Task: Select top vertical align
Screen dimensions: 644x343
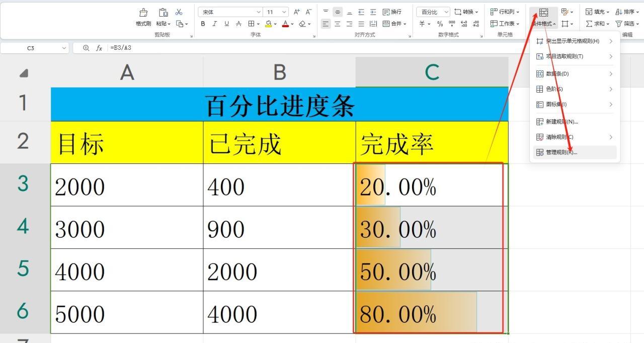Action: 326,12
